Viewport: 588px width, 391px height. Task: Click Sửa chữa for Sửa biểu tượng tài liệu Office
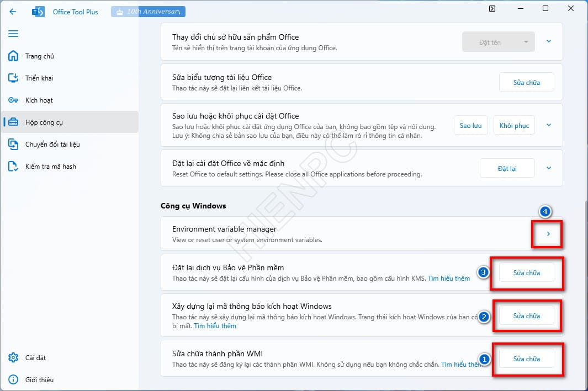pos(527,82)
